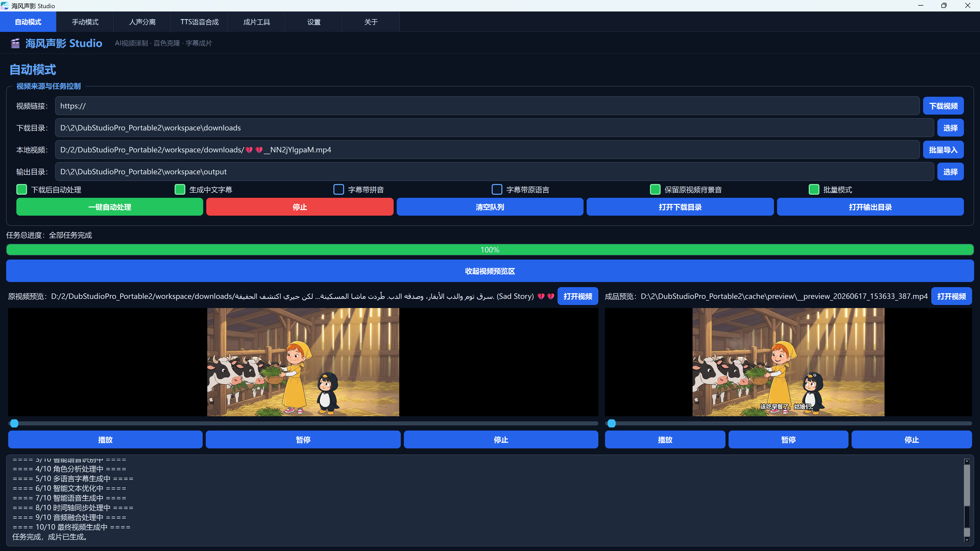Enable 字幕带拼音 checkbox
Screen dimensions: 980x551
(x=338, y=189)
